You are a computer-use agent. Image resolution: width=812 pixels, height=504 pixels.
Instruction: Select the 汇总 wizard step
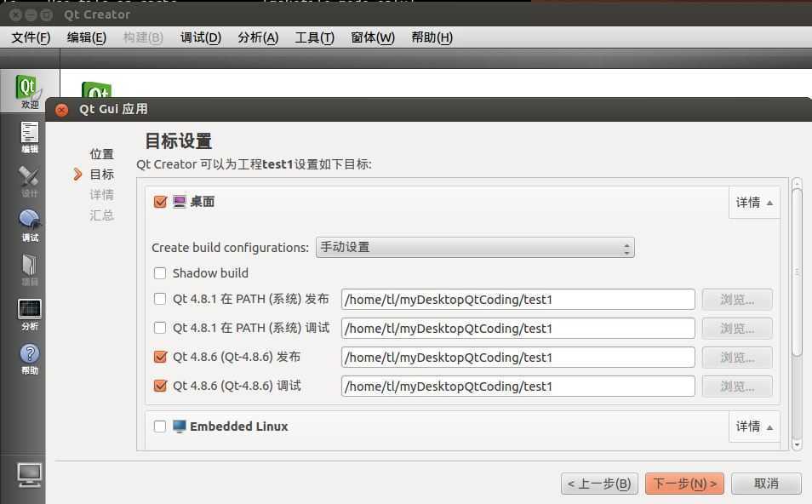coord(101,215)
